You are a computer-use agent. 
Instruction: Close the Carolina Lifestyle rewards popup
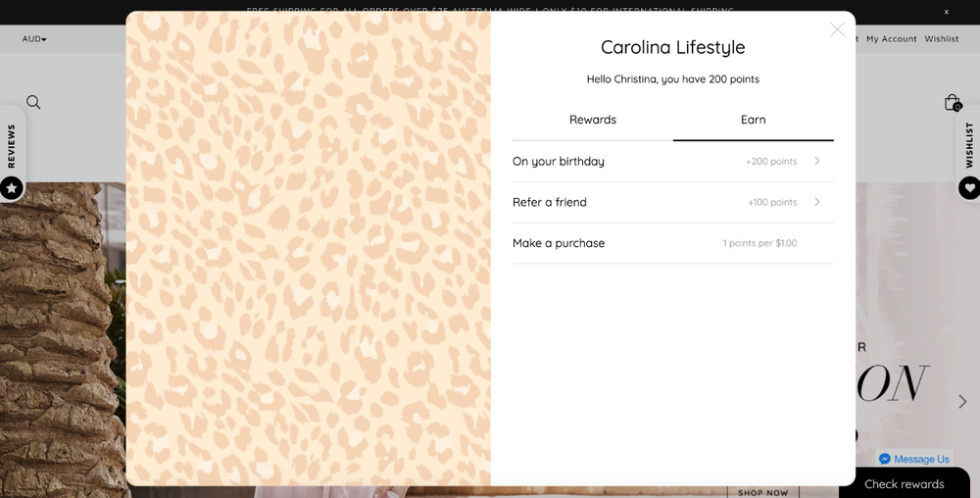click(x=837, y=29)
